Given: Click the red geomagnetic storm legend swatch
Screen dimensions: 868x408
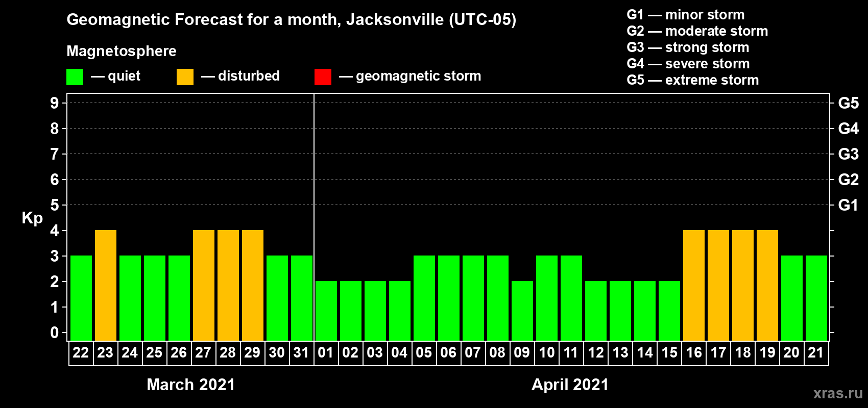Looking at the screenshot, I should (x=323, y=77).
